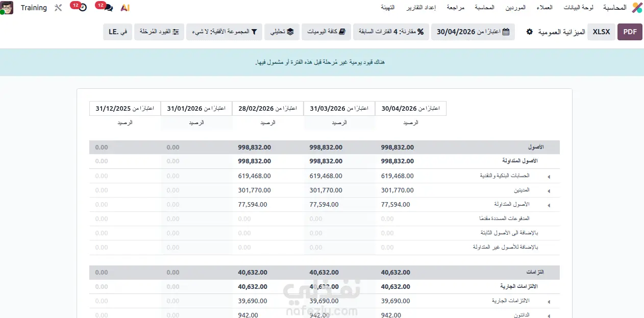Viewport: 644px width, 318px height.
Task: Open the العملاء menu
Action: pyautogui.click(x=544, y=8)
